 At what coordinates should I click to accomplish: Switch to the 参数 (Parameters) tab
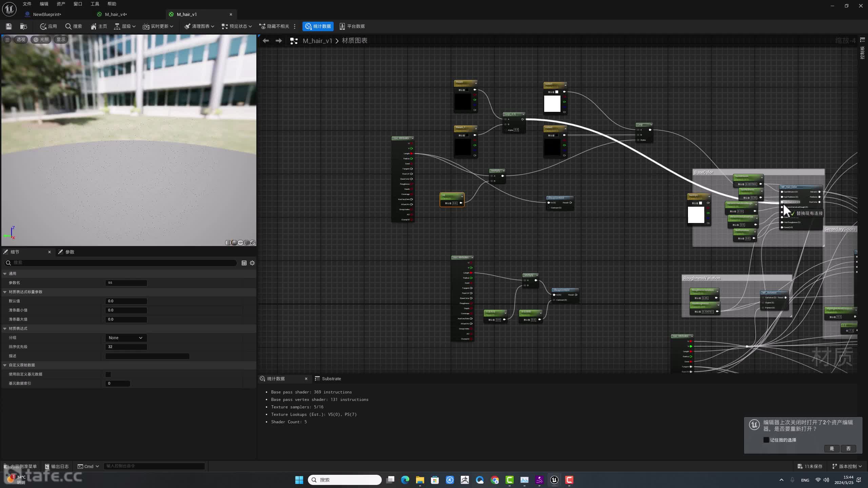pos(66,252)
